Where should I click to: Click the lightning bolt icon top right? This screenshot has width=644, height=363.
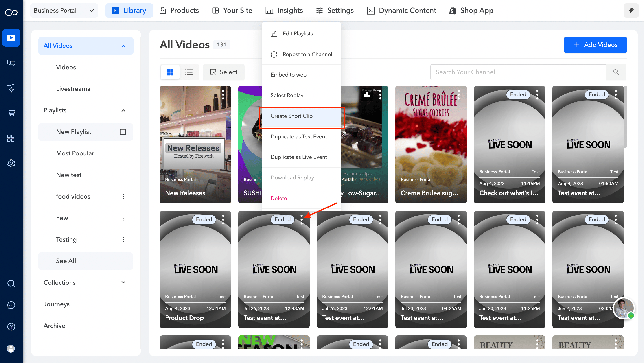tap(631, 10)
